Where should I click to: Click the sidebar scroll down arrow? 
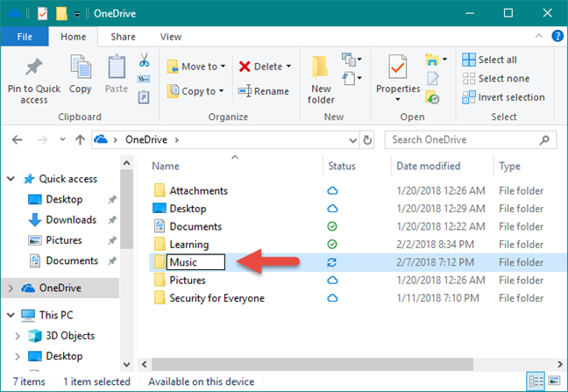[x=126, y=364]
